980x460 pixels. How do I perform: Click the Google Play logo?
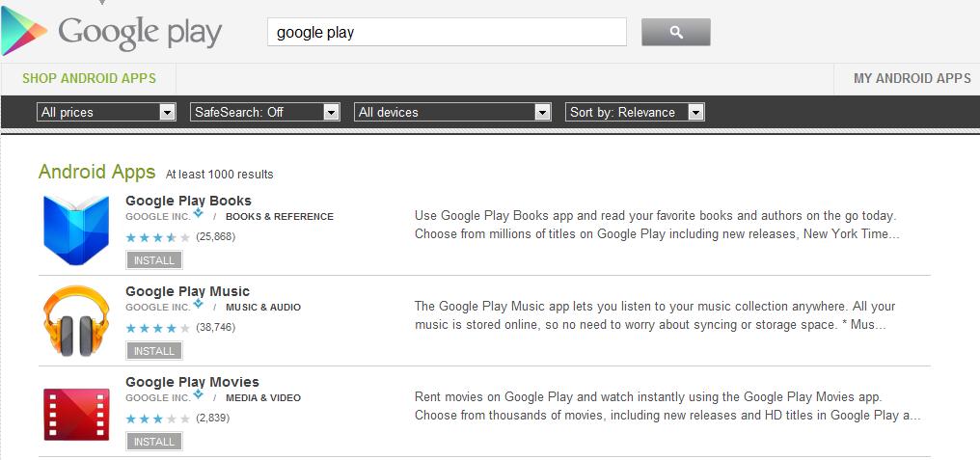pos(111,32)
